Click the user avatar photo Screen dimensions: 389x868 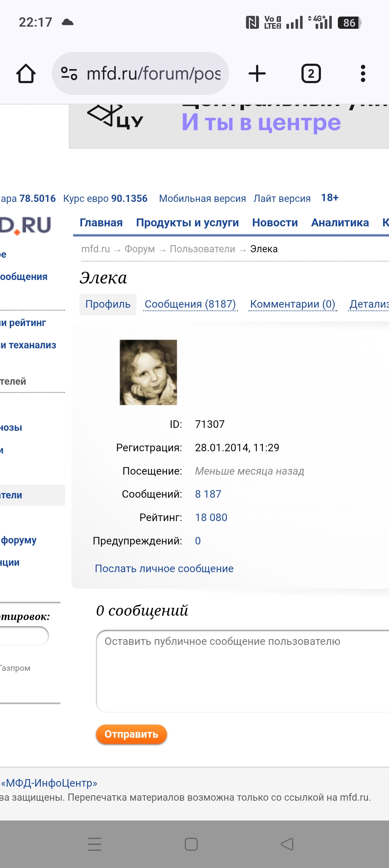148,372
